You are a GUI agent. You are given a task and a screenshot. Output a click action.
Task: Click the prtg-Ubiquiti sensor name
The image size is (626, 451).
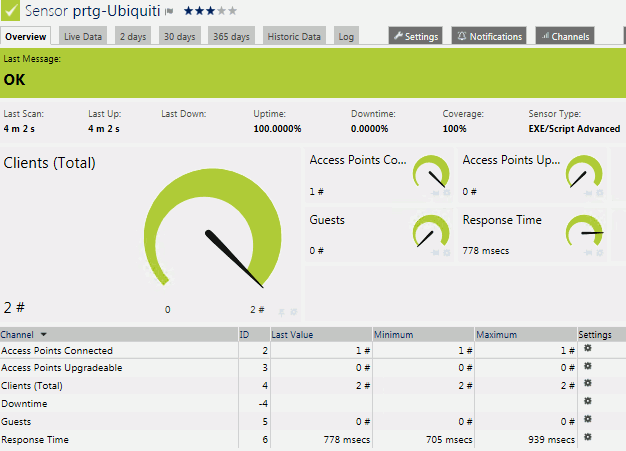click(x=117, y=11)
